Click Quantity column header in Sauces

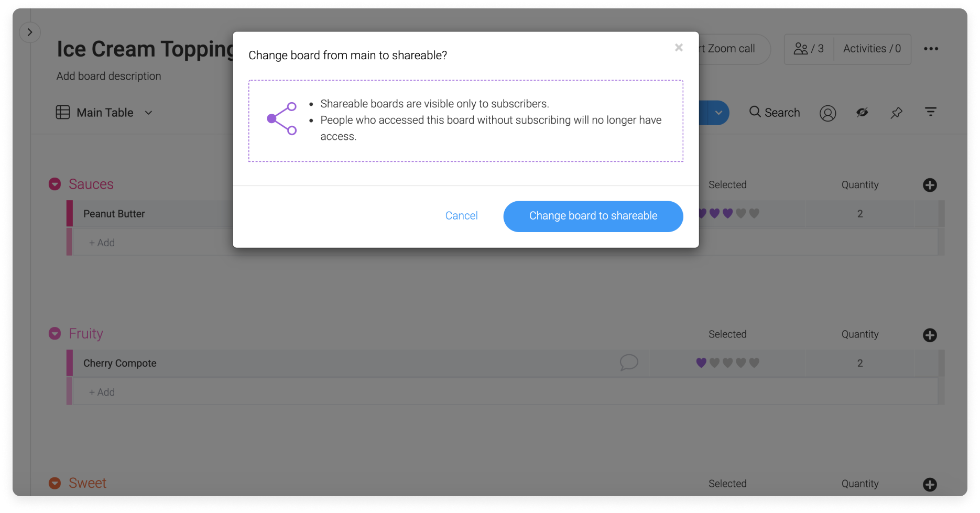860,185
